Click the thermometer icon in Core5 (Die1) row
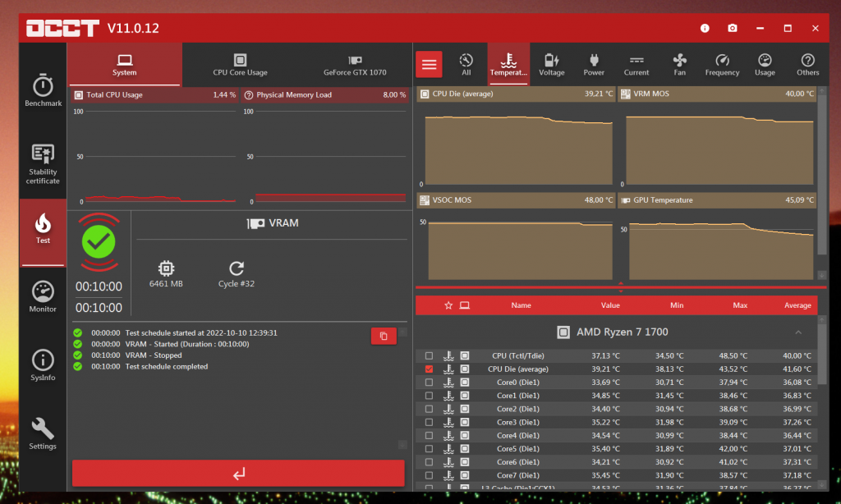Image resolution: width=841 pixels, height=504 pixels. 448,449
